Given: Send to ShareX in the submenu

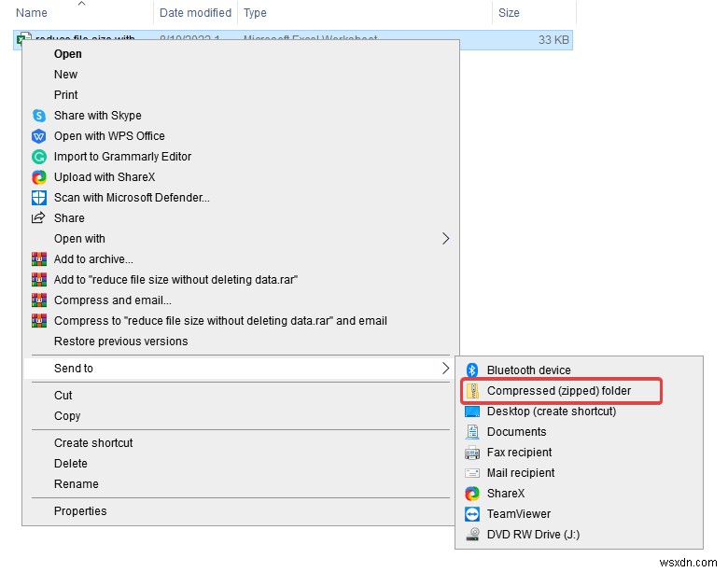Looking at the screenshot, I should pos(579,493).
